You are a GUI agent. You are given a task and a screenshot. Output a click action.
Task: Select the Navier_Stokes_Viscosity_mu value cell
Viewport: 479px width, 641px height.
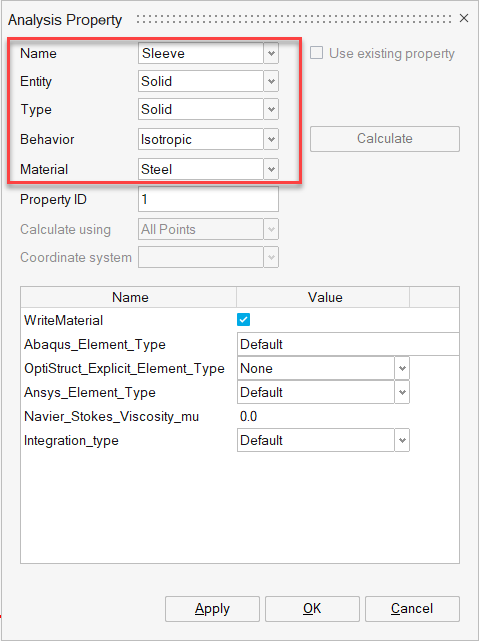tap(323, 417)
